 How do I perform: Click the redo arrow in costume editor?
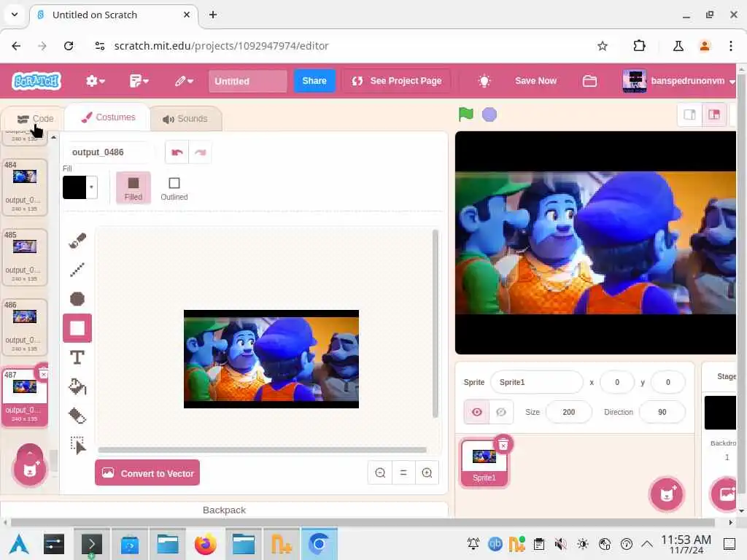(x=200, y=152)
